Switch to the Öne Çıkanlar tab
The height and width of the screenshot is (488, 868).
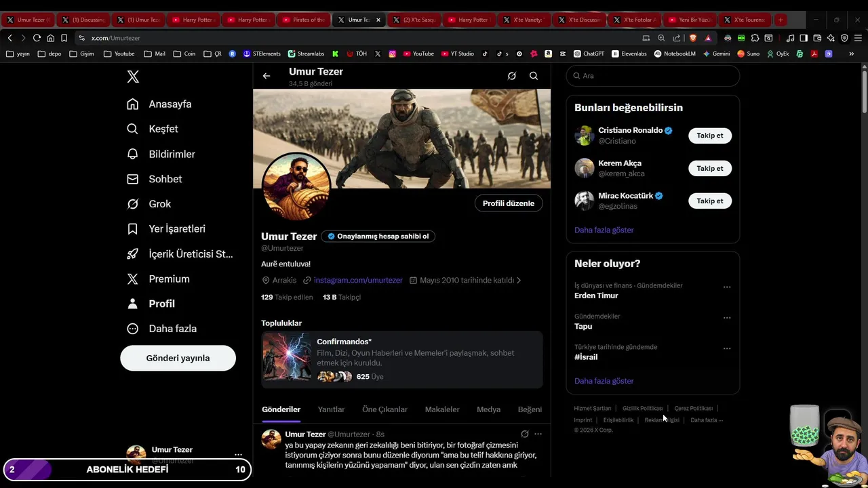click(384, 409)
